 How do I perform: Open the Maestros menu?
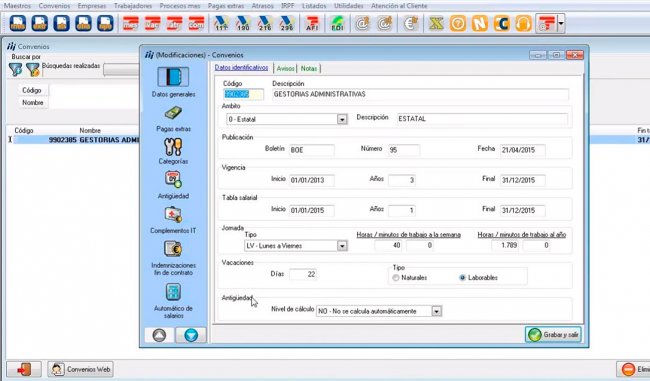click(x=17, y=6)
